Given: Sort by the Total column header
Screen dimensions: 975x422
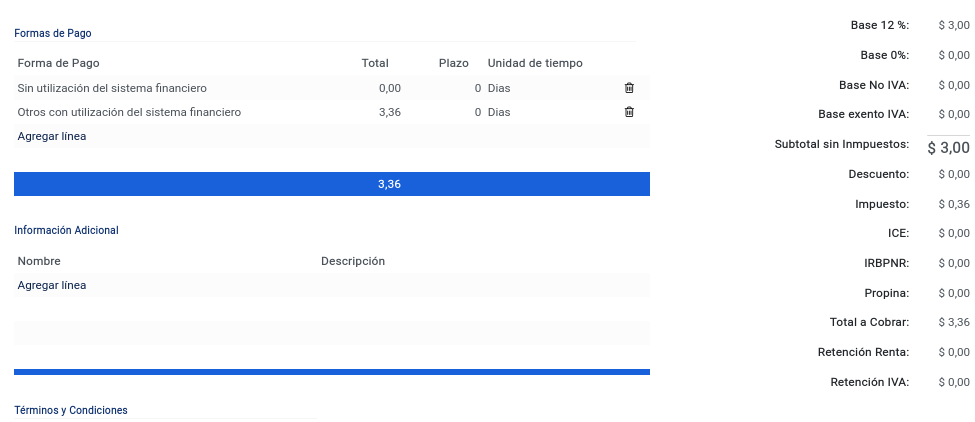Looking at the screenshot, I should click(375, 63).
